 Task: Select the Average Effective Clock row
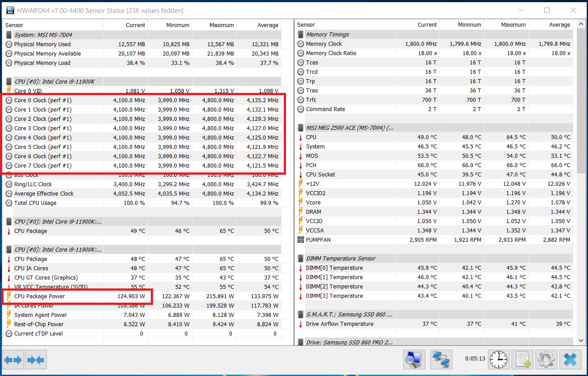[x=142, y=193]
